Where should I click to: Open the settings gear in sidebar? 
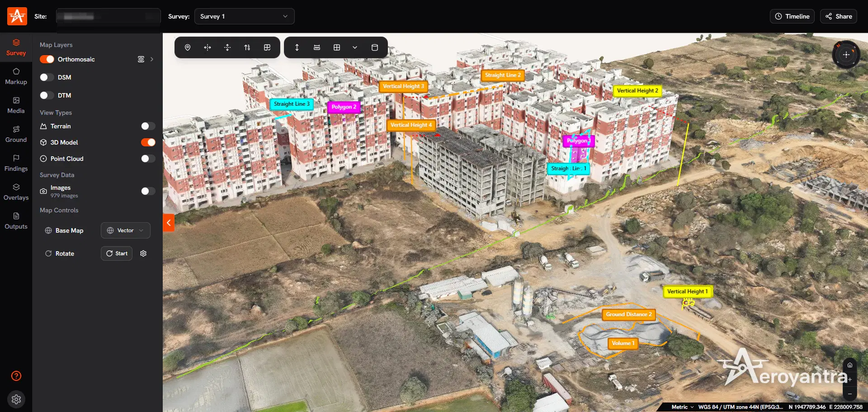[x=16, y=399]
